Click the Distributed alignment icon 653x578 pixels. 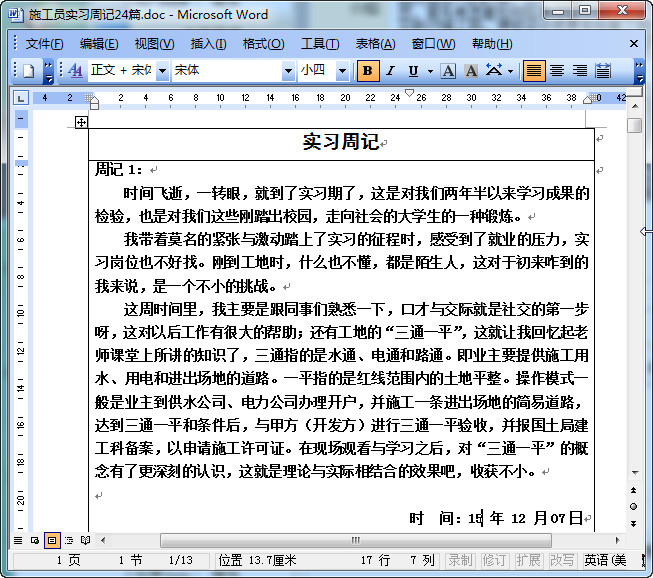tap(603, 71)
